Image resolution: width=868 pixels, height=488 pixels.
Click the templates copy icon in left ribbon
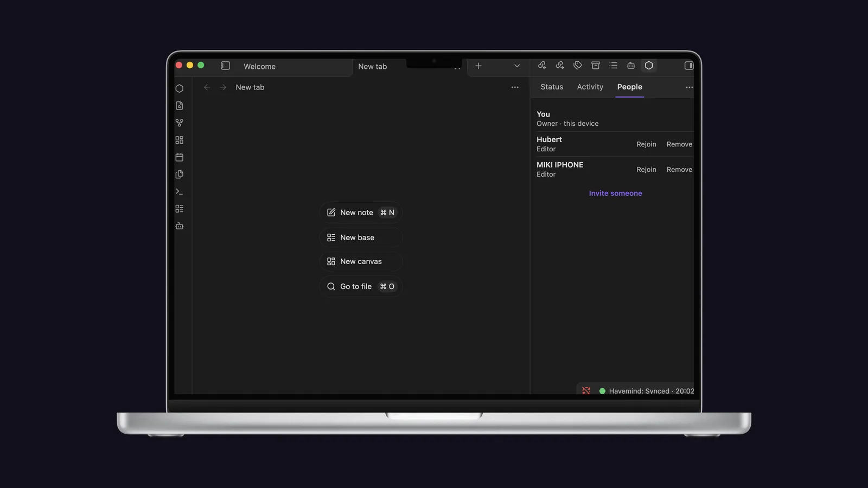pyautogui.click(x=180, y=175)
